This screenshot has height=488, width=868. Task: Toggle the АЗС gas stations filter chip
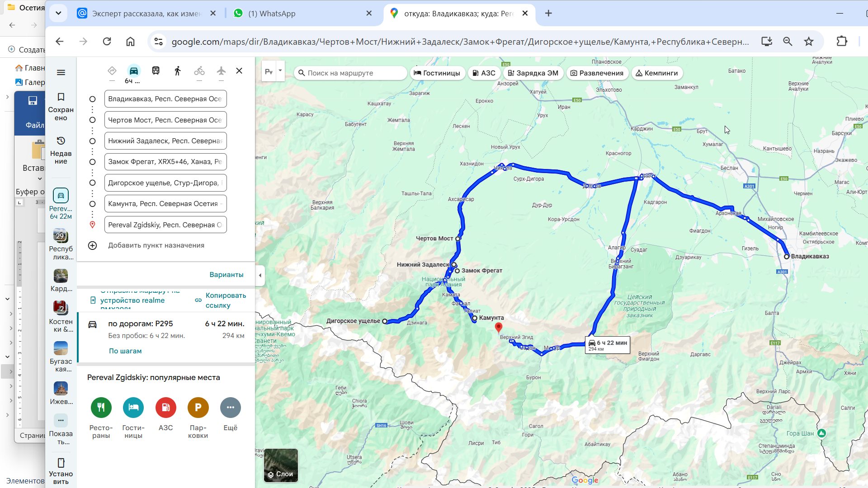(x=484, y=73)
